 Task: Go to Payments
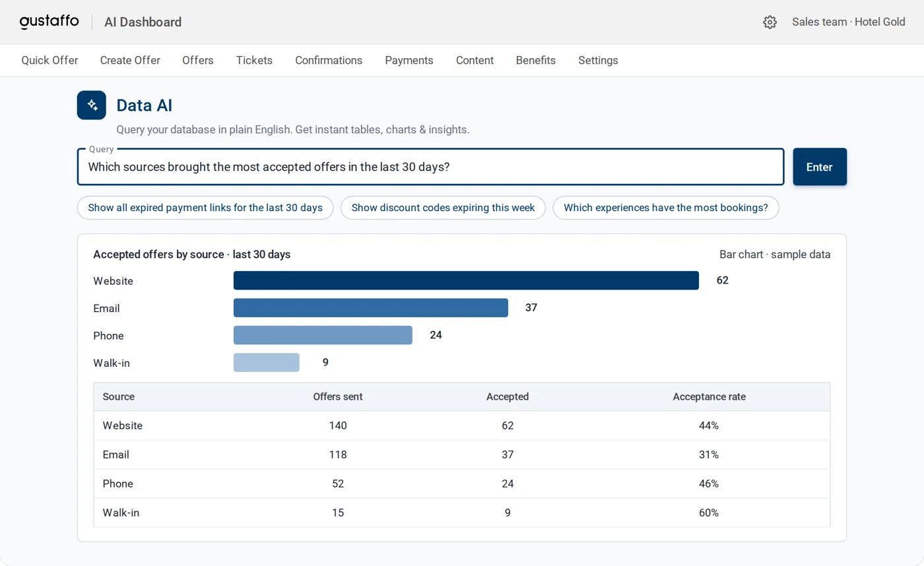tap(409, 60)
